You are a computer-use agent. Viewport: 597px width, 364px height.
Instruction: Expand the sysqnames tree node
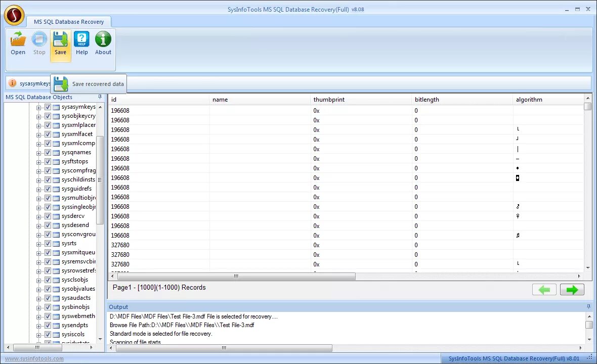coord(38,153)
